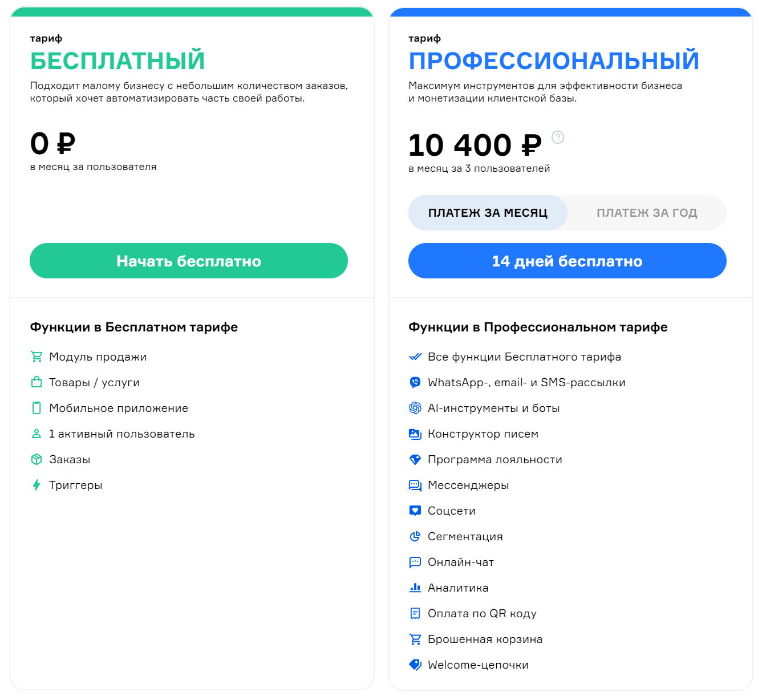
Task: Click the heart icon next to Соцсети
Action: click(415, 511)
